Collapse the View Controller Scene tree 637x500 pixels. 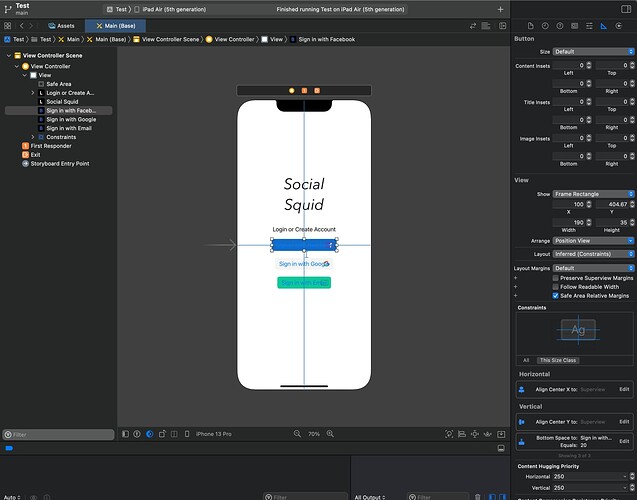coord(9,55)
